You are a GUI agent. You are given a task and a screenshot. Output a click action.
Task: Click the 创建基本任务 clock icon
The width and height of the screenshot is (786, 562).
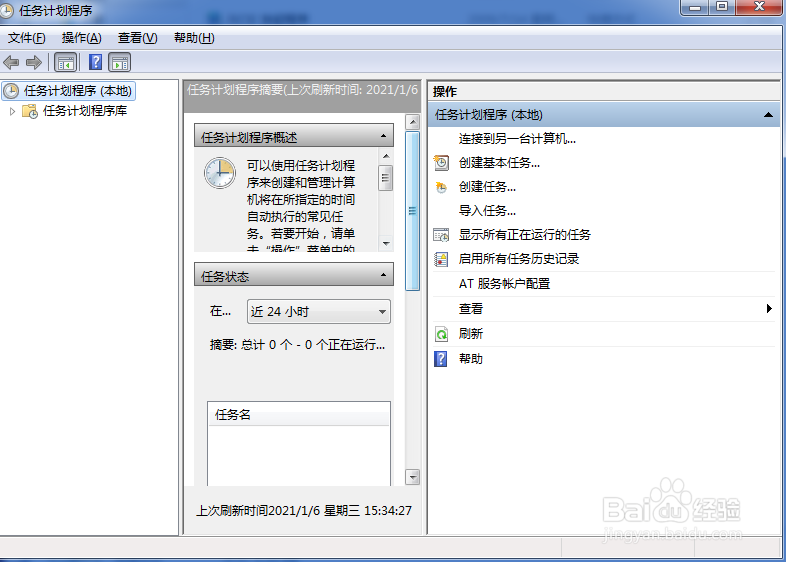coord(441,162)
